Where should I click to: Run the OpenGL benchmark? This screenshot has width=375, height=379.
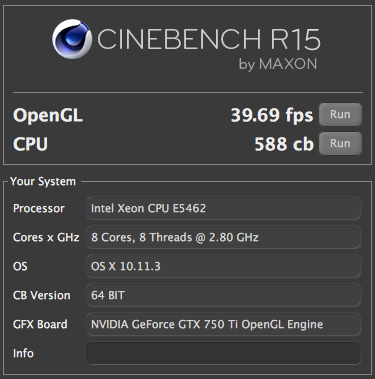click(x=340, y=114)
